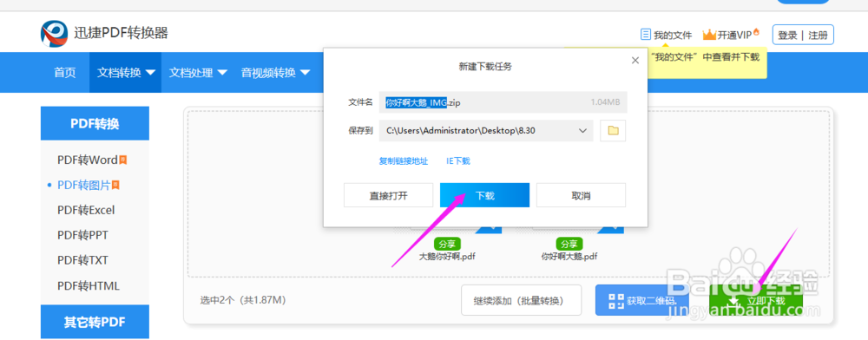Image resolution: width=868 pixels, height=340 pixels.
Task: Open folder browse icon beside save path
Action: pos(613,130)
